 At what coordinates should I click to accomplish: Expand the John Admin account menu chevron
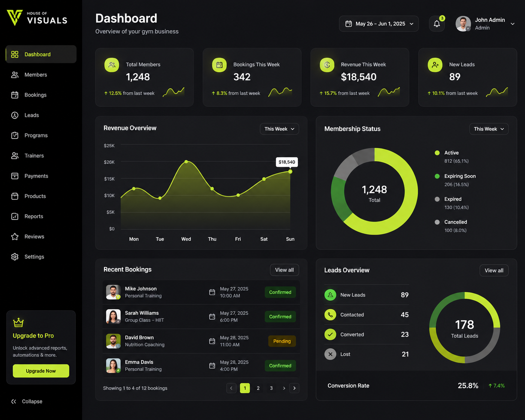pos(513,24)
